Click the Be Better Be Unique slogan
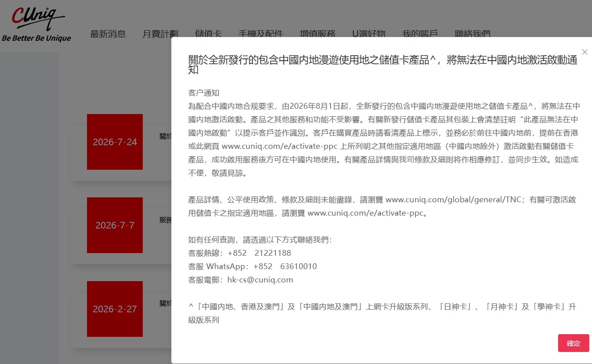Image resolution: width=592 pixels, height=364 pixels. 36,38
